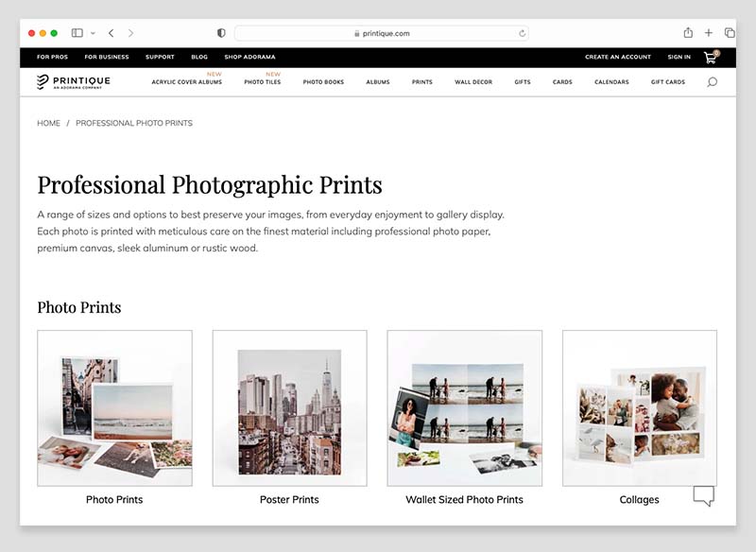Open the WALL DECOR menu item
The image size is (756, 552).
click(472, 82)
